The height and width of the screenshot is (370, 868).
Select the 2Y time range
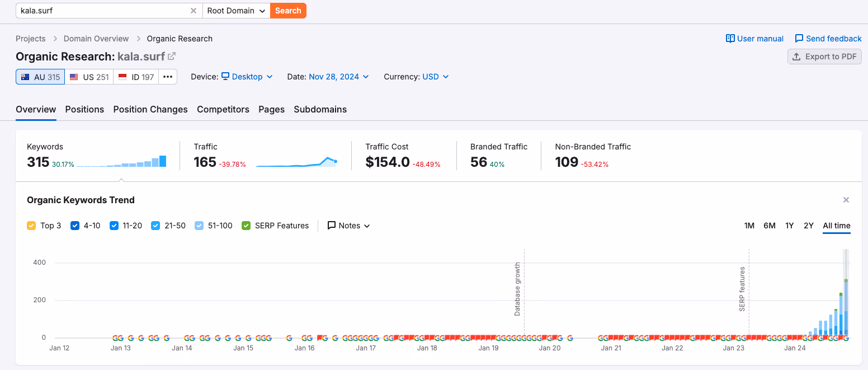coord(809,226)
